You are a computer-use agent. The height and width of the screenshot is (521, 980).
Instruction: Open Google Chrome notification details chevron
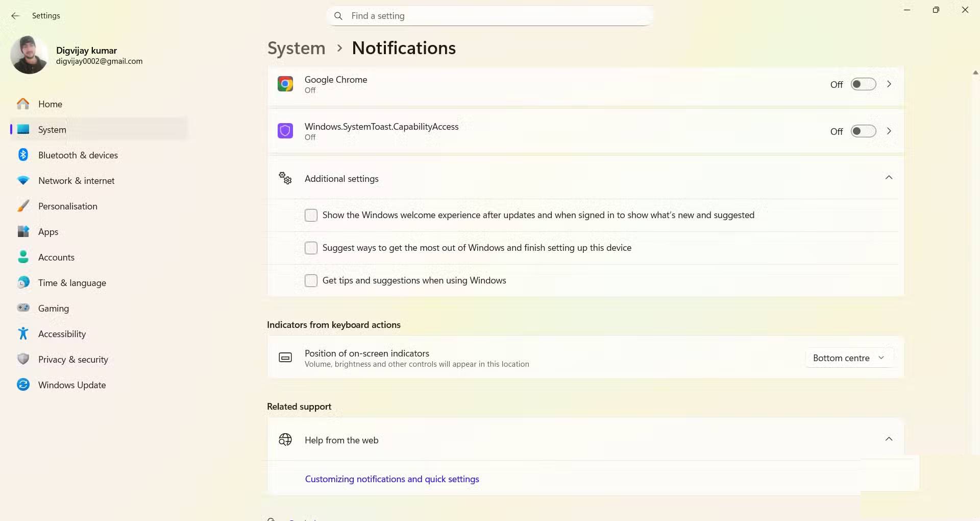tap(889, 84)
